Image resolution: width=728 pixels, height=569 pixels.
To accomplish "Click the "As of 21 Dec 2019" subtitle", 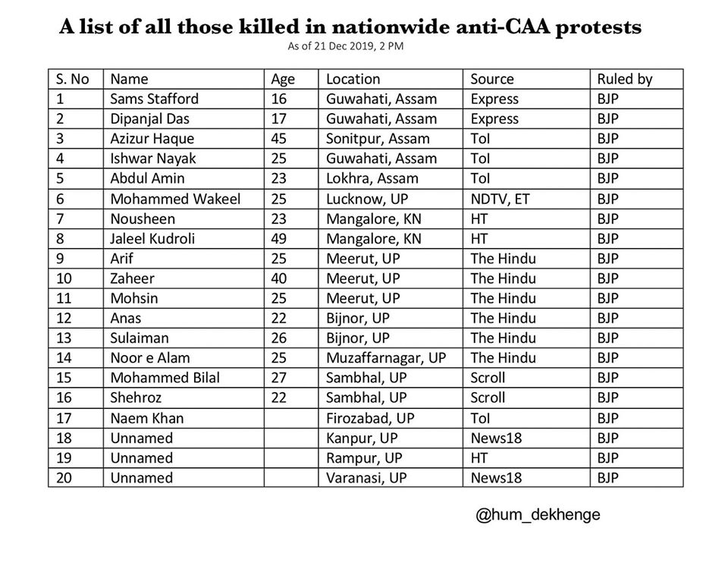I will click(350, 46).
